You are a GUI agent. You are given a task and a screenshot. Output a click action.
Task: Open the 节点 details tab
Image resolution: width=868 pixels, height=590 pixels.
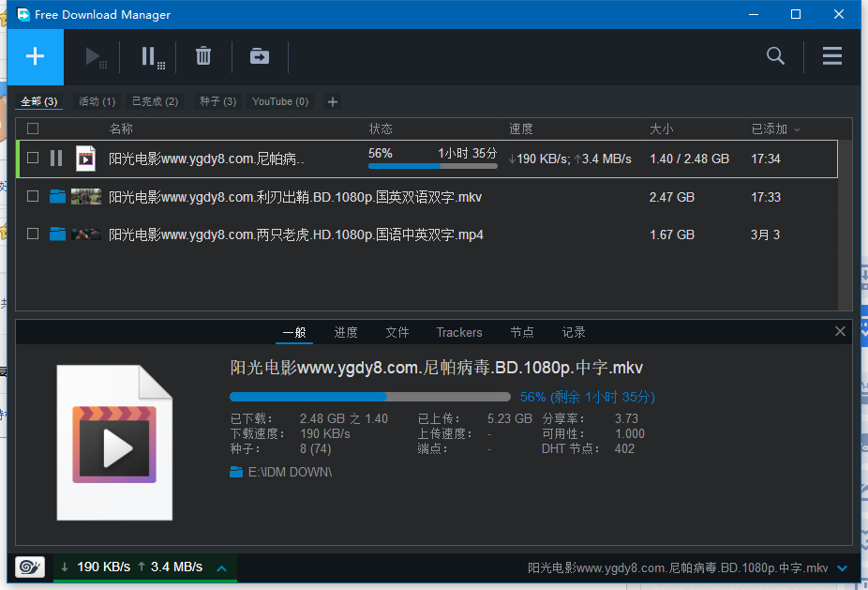522,332
